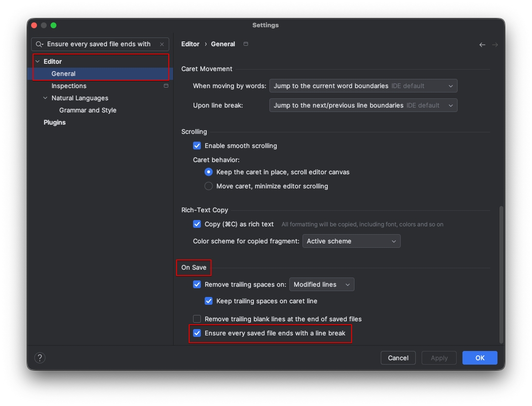The width and height of the screenshot is (532, 406).
Task: Clear the settings search field text
Action: pos(162,44)
